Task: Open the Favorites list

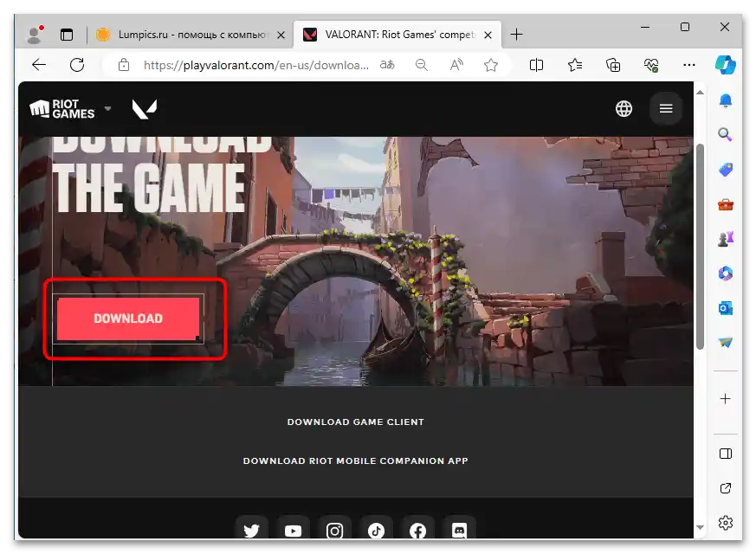Action: click(x=575, y=65)
